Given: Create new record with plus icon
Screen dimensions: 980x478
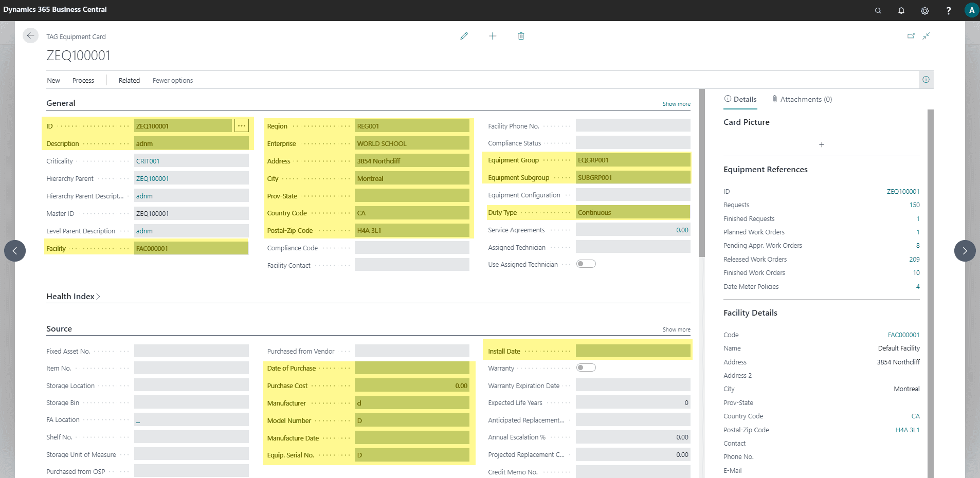Looking at the screenshot, I should (x=493, y=36).
